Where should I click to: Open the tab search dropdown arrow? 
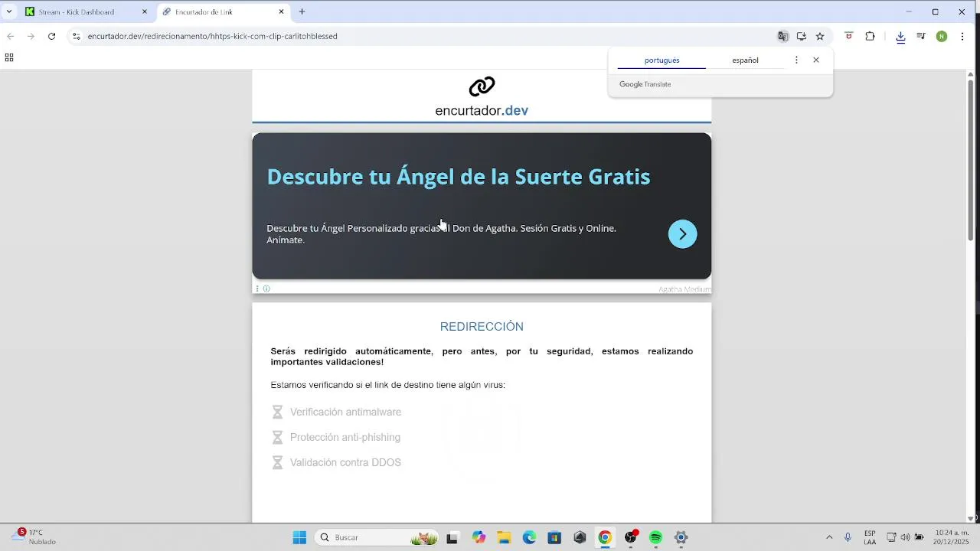click(x=9, y=11)
